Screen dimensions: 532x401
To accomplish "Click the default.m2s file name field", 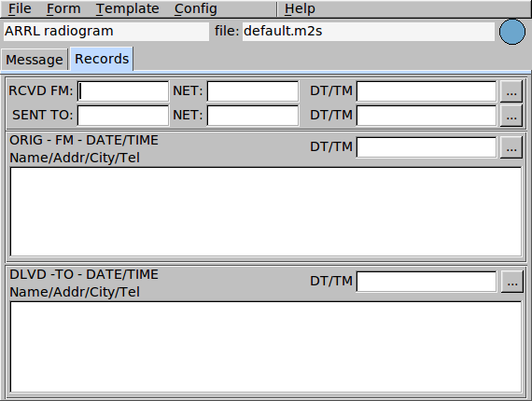I will pos(369,32).
